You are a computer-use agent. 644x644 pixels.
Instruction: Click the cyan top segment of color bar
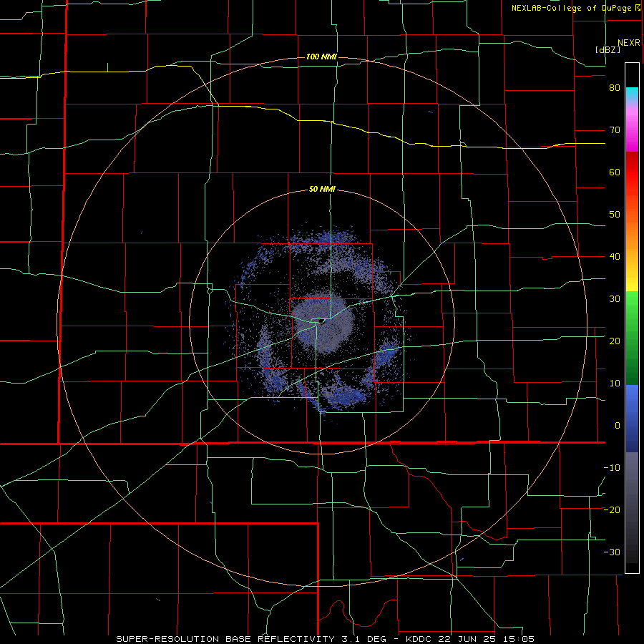coord(632,94)
